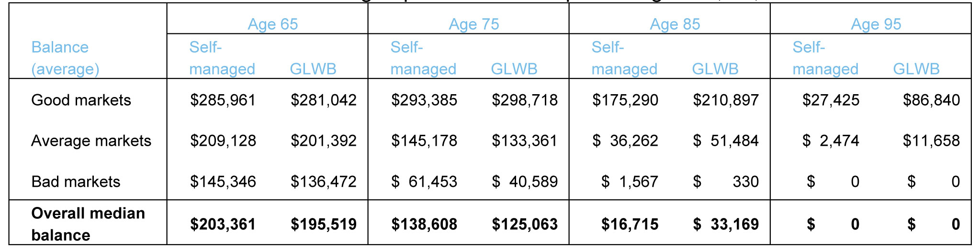
Task: Select the Age 85 column header
Action: 675,24
